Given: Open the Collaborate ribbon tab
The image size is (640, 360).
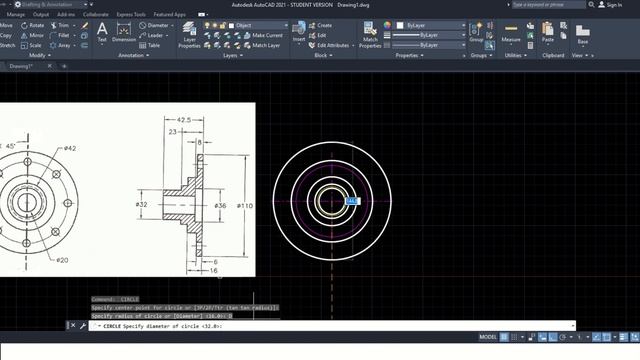Looking at the screenshot, I should point(96,14).
